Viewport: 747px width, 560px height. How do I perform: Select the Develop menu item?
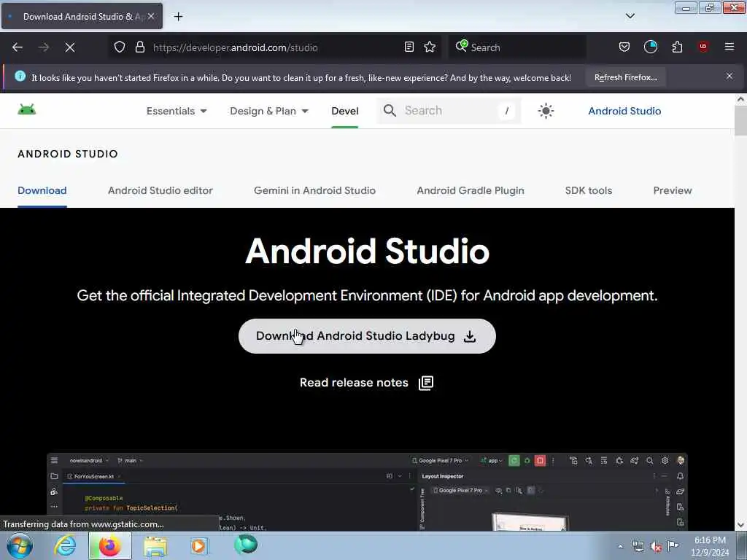[345, 111]
